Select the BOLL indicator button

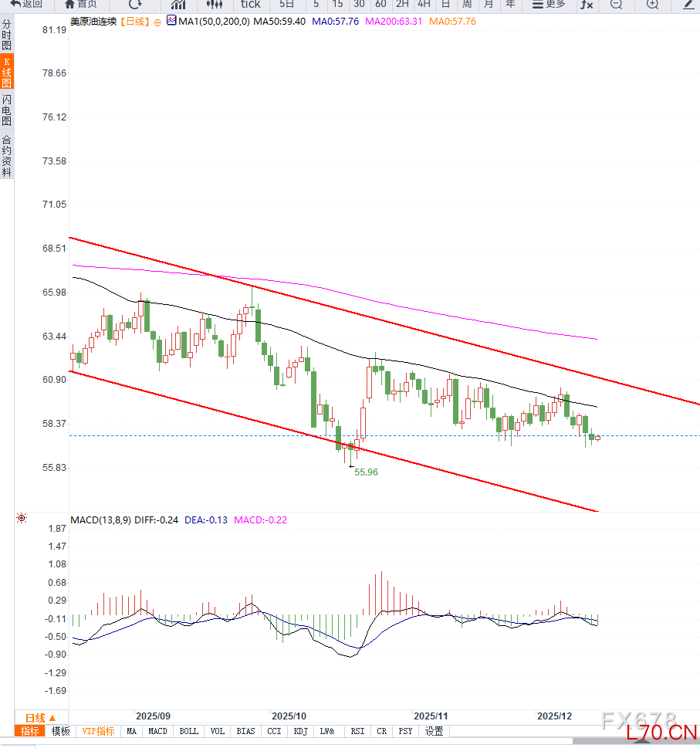188,731
